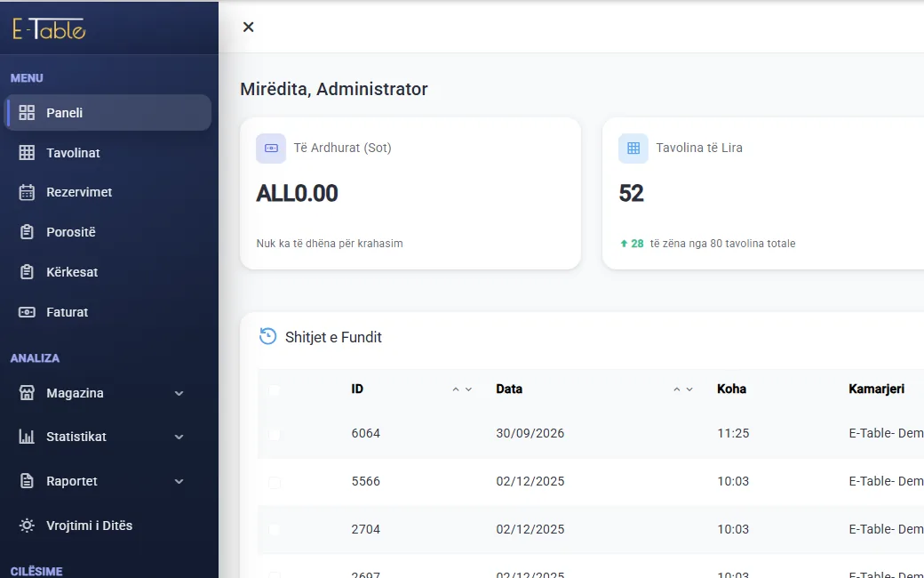Check the box for sale 2704
This screenshot has height=578, width=924.
[274, 530]
